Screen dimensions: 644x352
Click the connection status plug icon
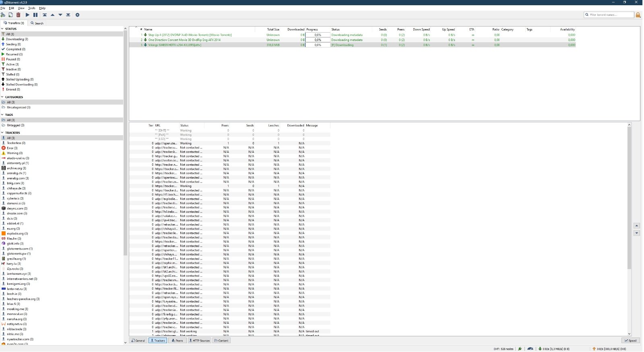click(520, 349)
